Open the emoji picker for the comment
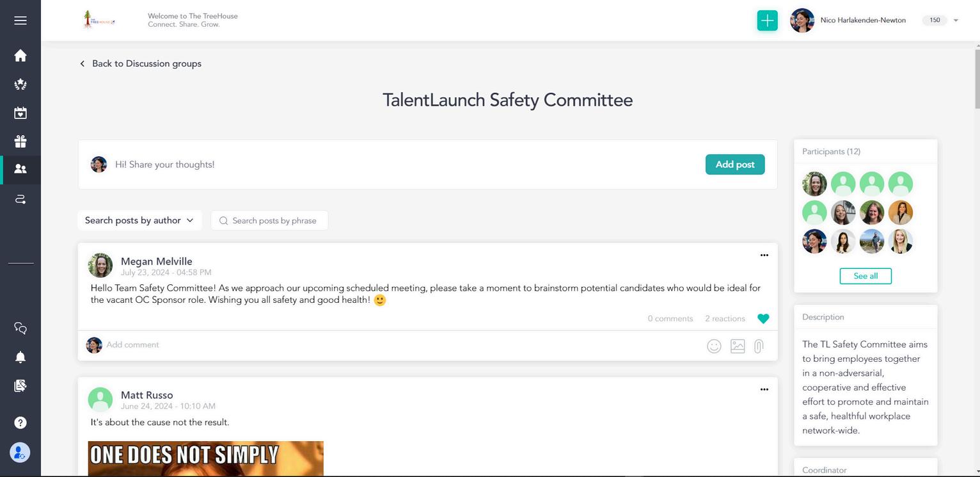This screenshot has height=477, width=980. tap(715, 346)
